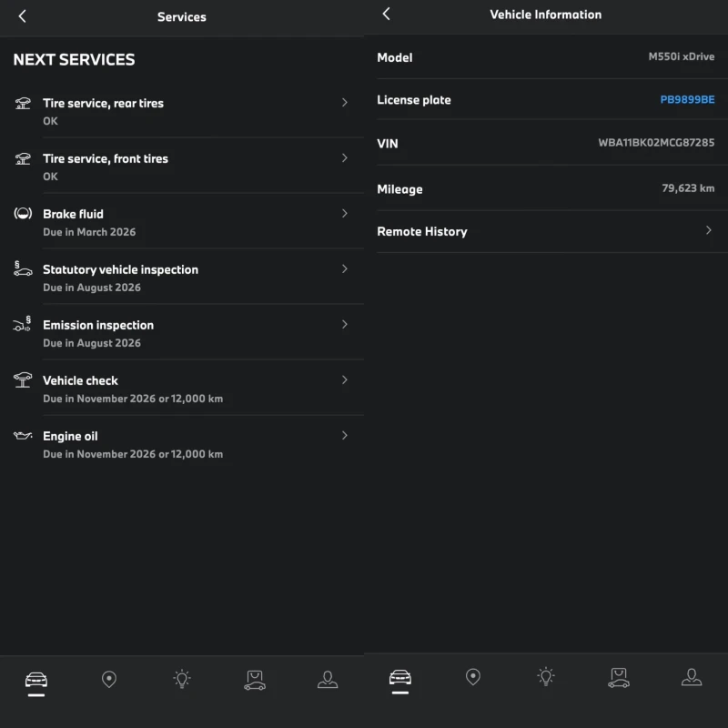Expand chevron for Tire service, front tires
The height and width of the screenshot is (728, 728).
[345, 158]
